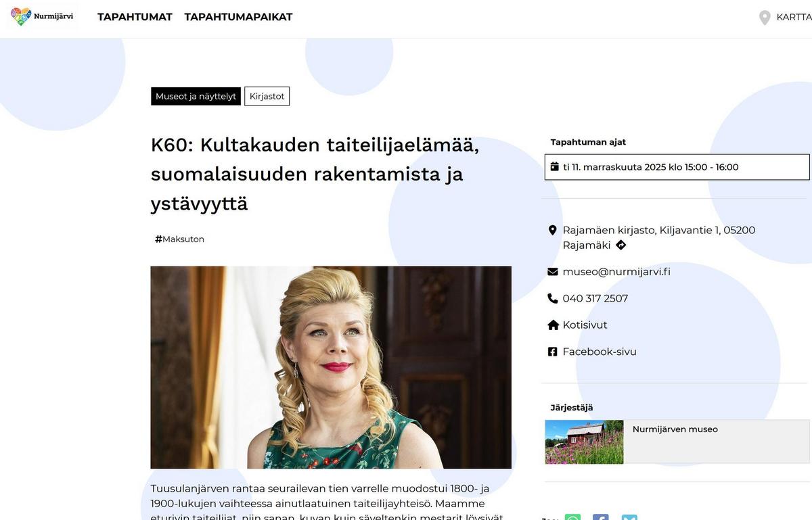Click the location pin icon by Rajamäen kirjasto
This screenshot has width=812, height=520.
(552, 231)
